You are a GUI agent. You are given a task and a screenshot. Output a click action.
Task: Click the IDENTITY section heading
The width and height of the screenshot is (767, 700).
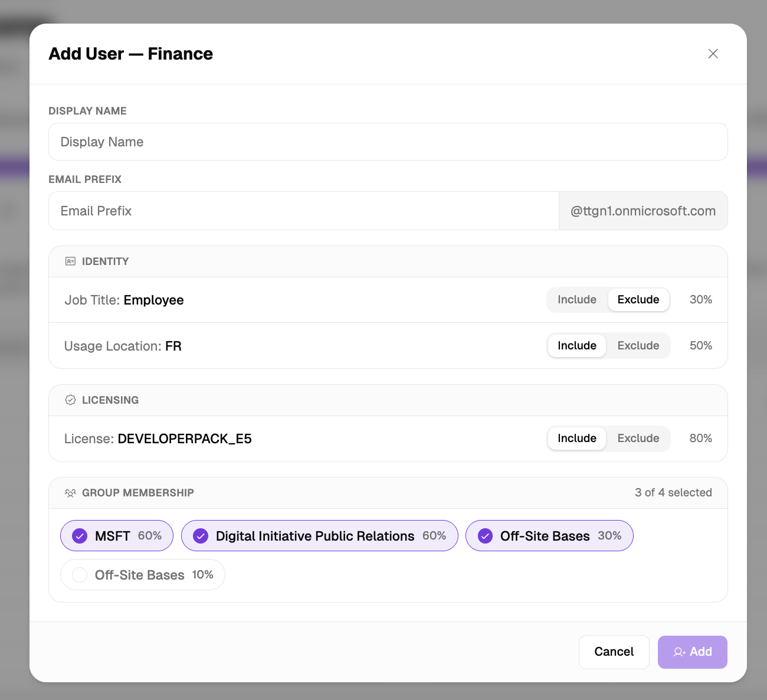tap(106, 261)
